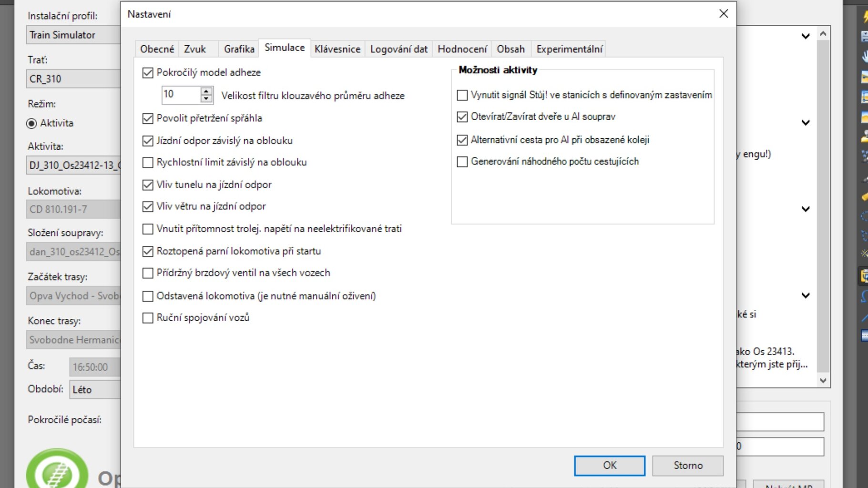Close the Nastavení dialog with X

723,14
